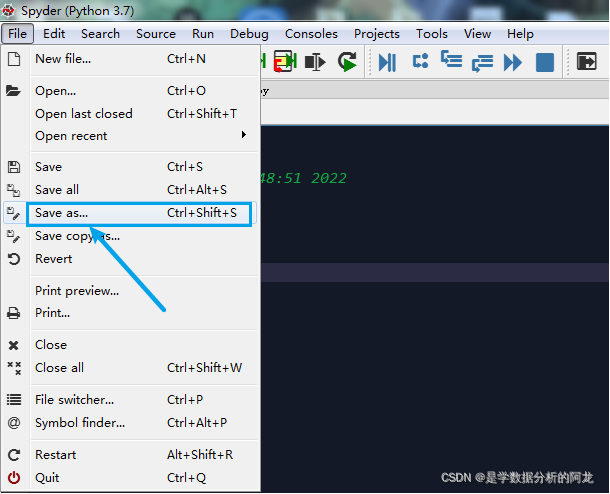Click the Save as pencil icon
This screenshot has height=494, width=610.
tap(14, 213)
